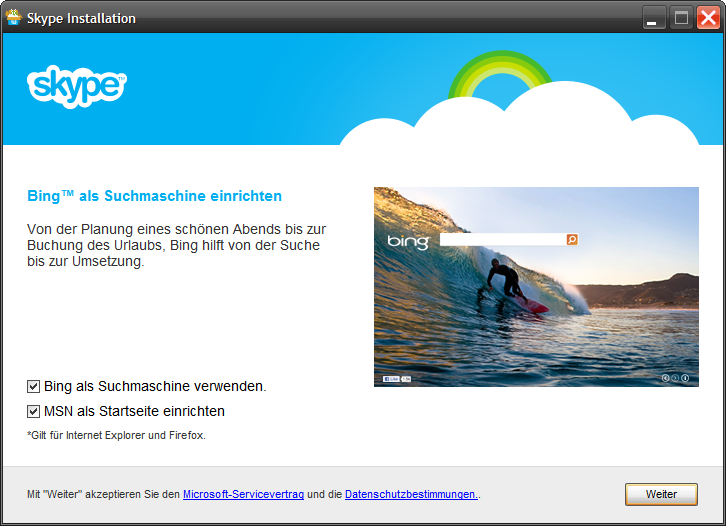Uncheck MSN als Startseite einrichten checkbox
726x526 pixels.
pyautogui.click(x=33, y=411)
